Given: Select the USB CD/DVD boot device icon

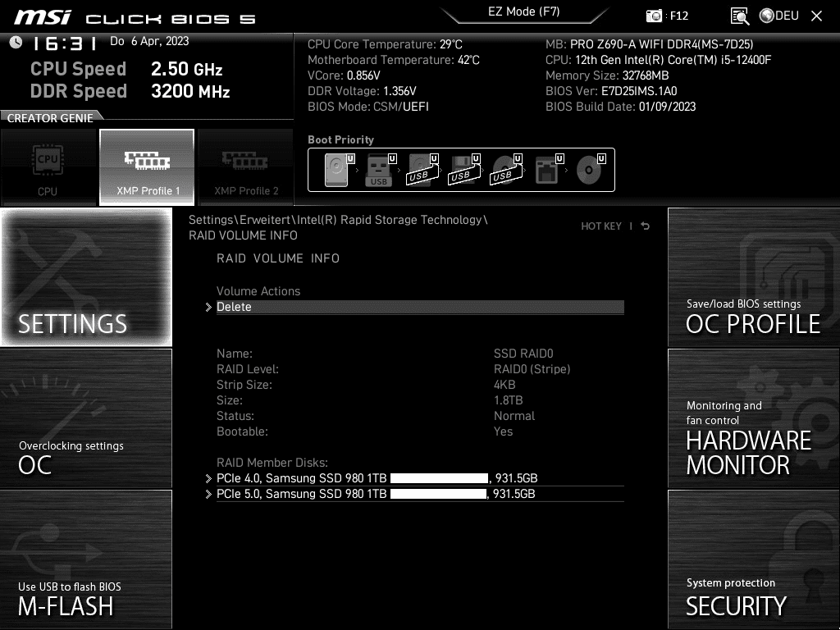Looking at the screenshot, I should click(504, 170).
